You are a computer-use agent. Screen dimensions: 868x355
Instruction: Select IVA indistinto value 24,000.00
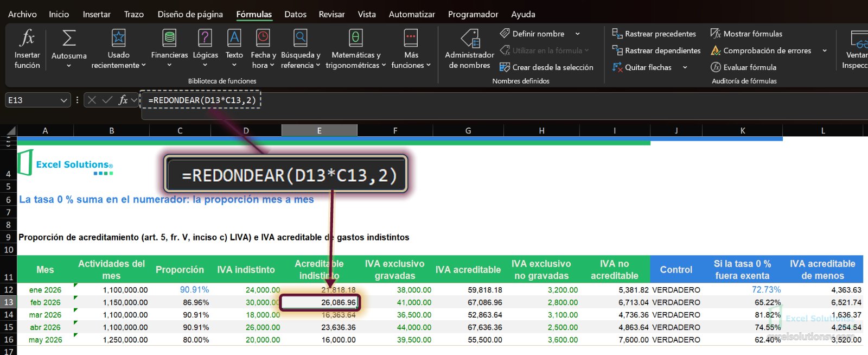246,290
